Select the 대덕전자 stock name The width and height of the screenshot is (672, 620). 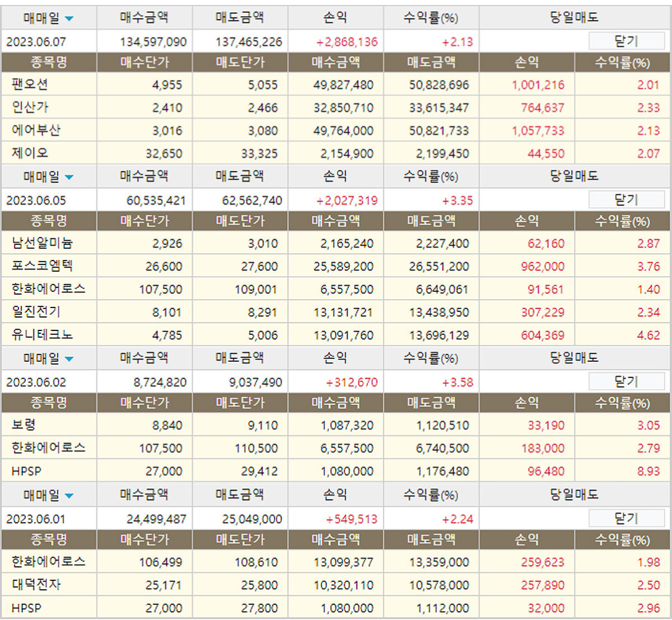click(x=36, y=585)
